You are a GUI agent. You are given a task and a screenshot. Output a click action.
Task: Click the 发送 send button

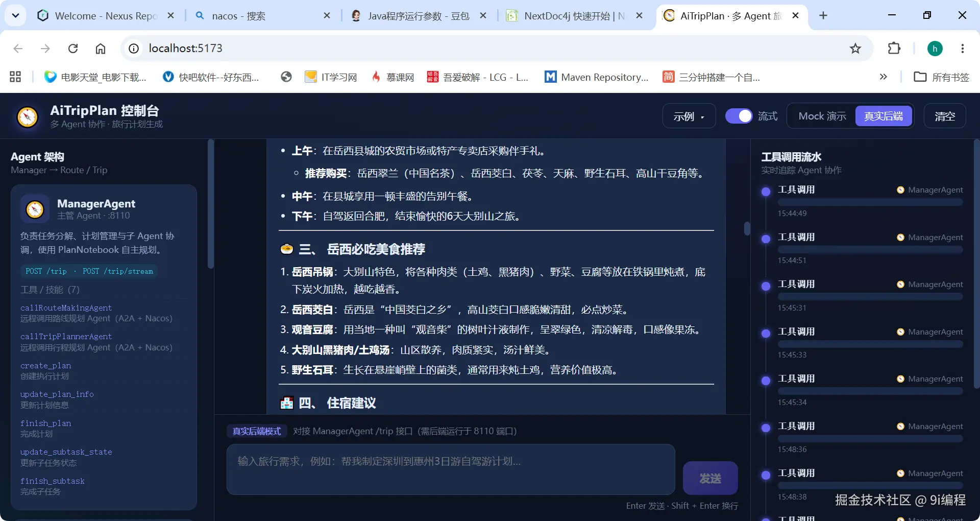(710, 478)
